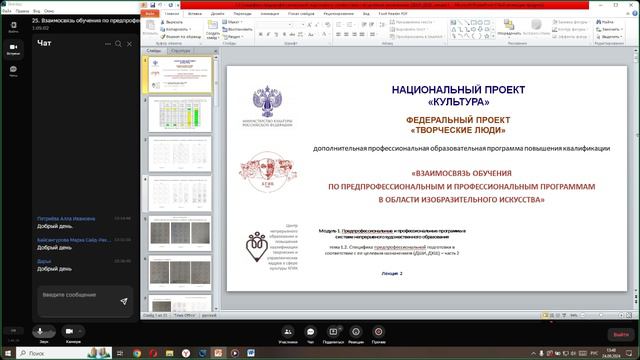Toggle the camera on or off
This screenshot has height=360, width=640.
coord(69,331)
